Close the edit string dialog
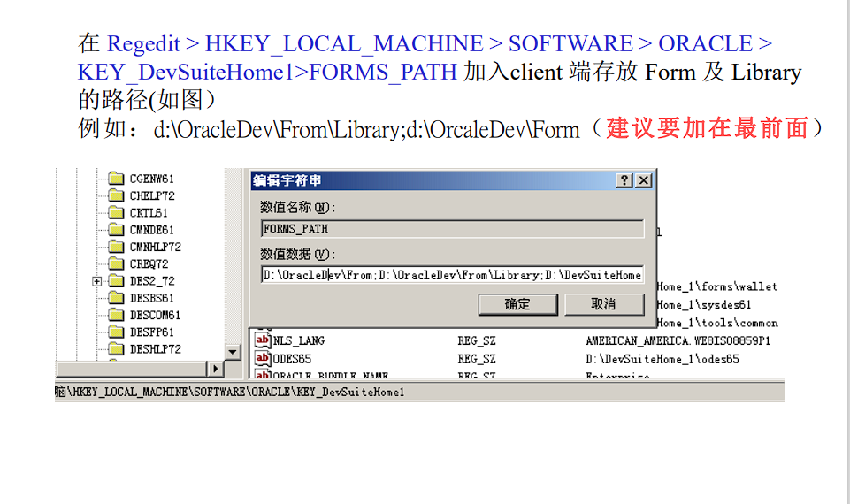This screenshot has height=504, width=850. (x=643, y=180)
